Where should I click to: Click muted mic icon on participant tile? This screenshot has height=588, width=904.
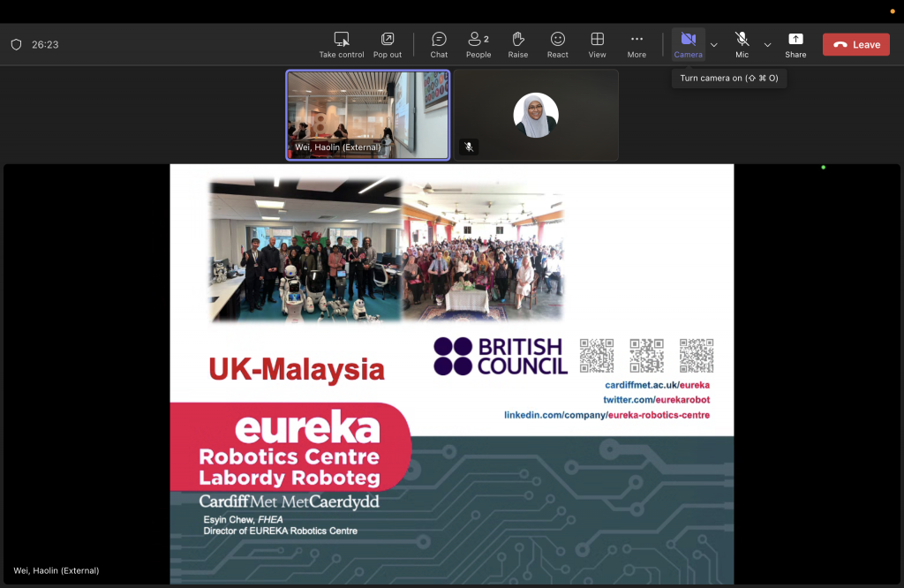point(470,147)
